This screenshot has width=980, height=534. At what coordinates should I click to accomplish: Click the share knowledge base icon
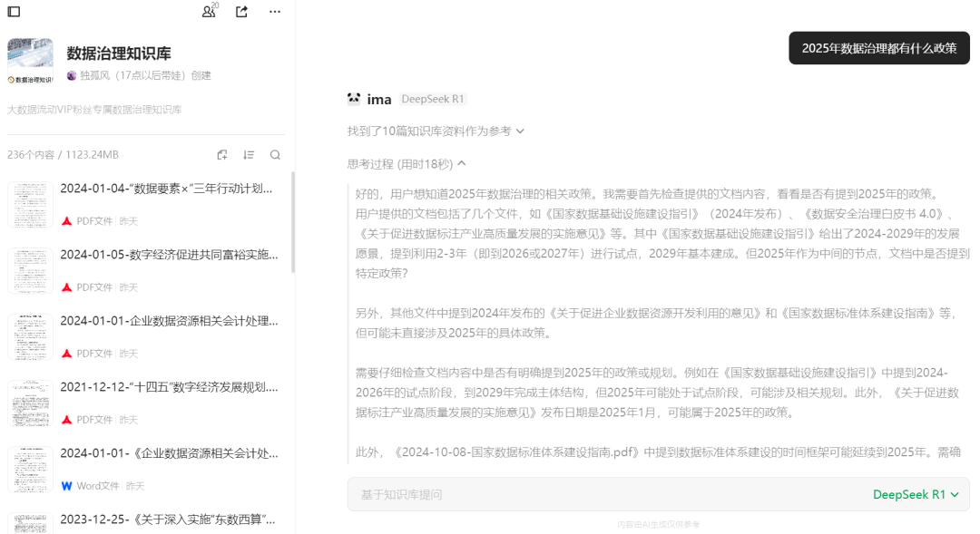point(242,11)
